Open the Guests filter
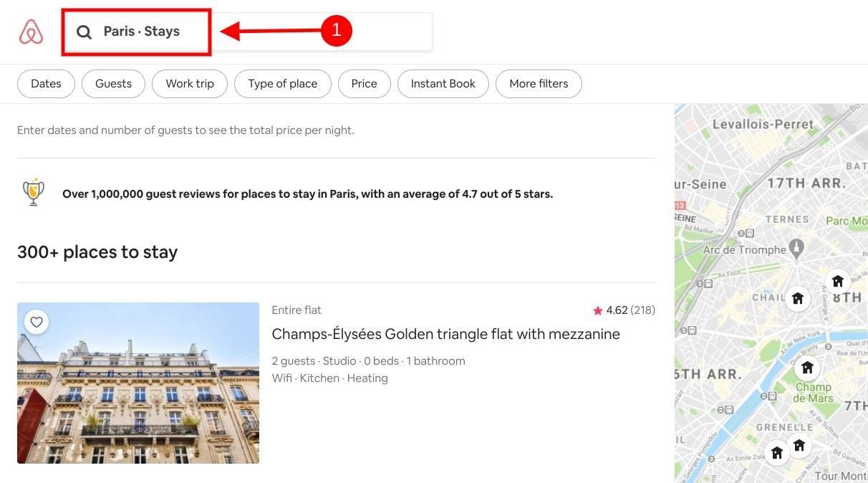This screenshot has width=868, height=483. [113, 83]
